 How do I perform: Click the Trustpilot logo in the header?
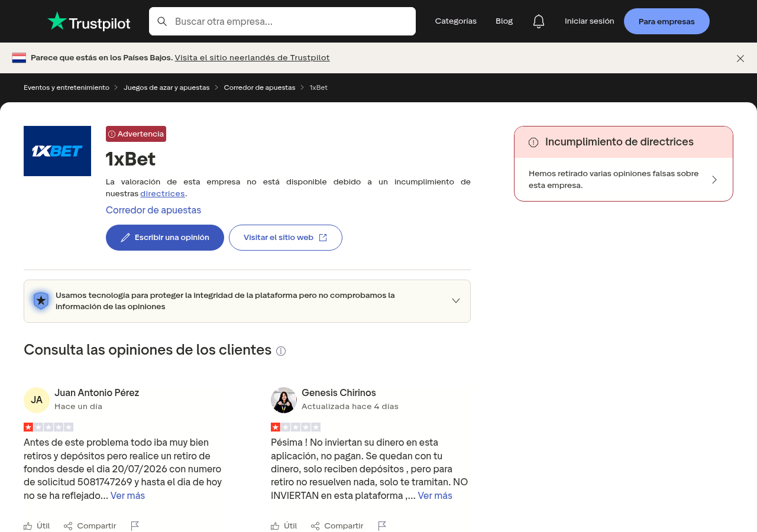pyautogui.click(x=89, y=21)
